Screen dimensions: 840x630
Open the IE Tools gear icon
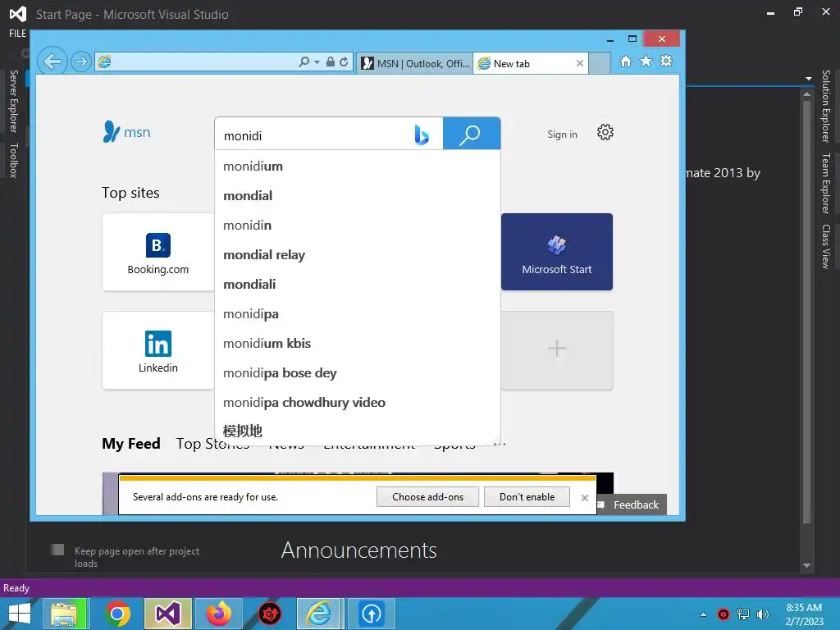coord(666,61)
